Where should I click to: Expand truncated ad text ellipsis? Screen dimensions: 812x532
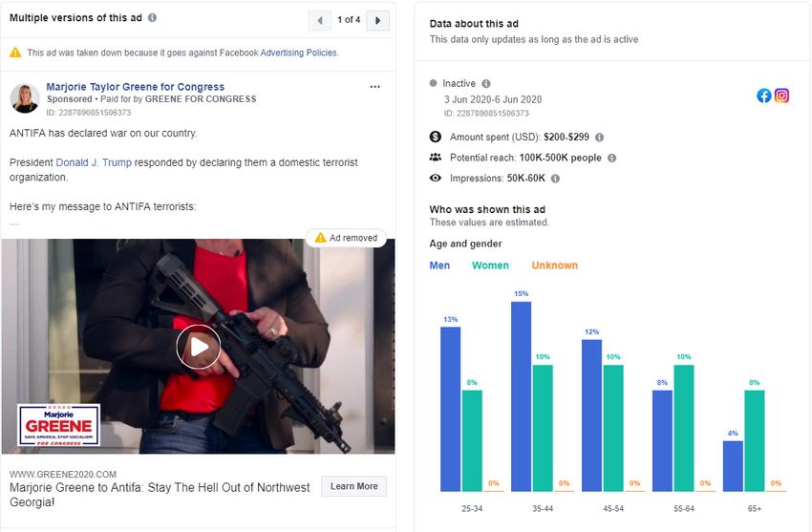14,223
